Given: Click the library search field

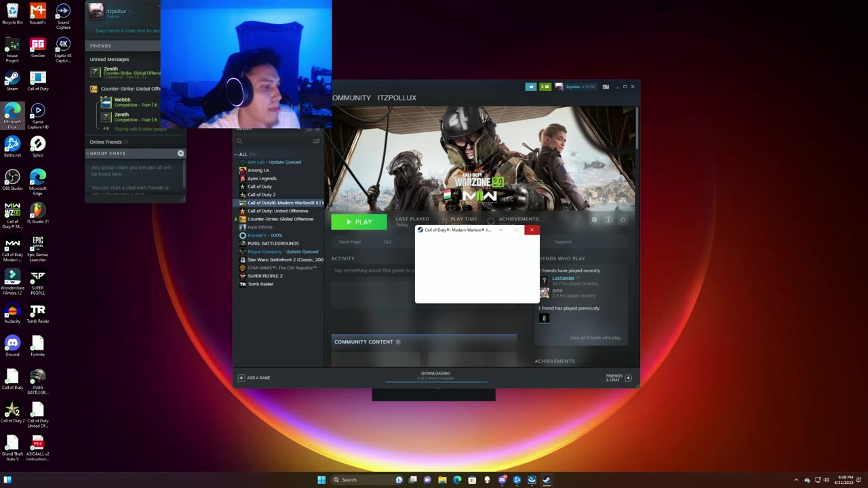Looking at the screenshot, I should [x=273, y=142].
